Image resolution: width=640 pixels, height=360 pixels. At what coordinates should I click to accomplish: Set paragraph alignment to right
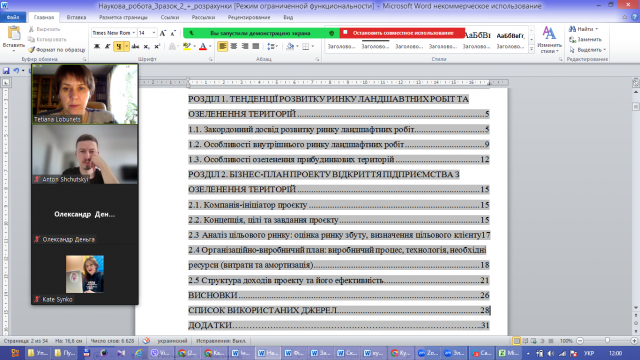coord(244,47)
